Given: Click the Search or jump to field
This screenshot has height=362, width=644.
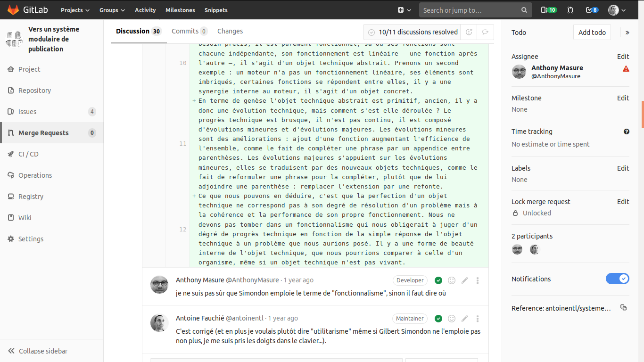Looking at the screenshot, I should (x=471, y=10).
